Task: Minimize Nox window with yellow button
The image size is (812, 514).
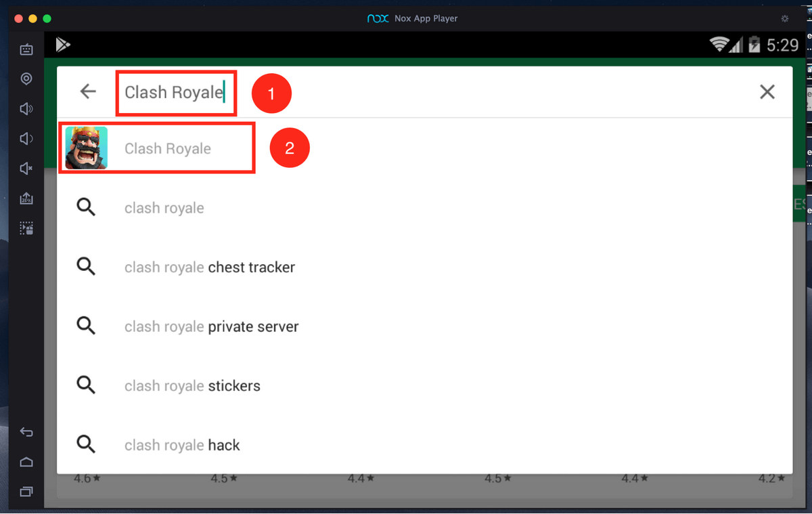Action: click(x=32, y=18)
